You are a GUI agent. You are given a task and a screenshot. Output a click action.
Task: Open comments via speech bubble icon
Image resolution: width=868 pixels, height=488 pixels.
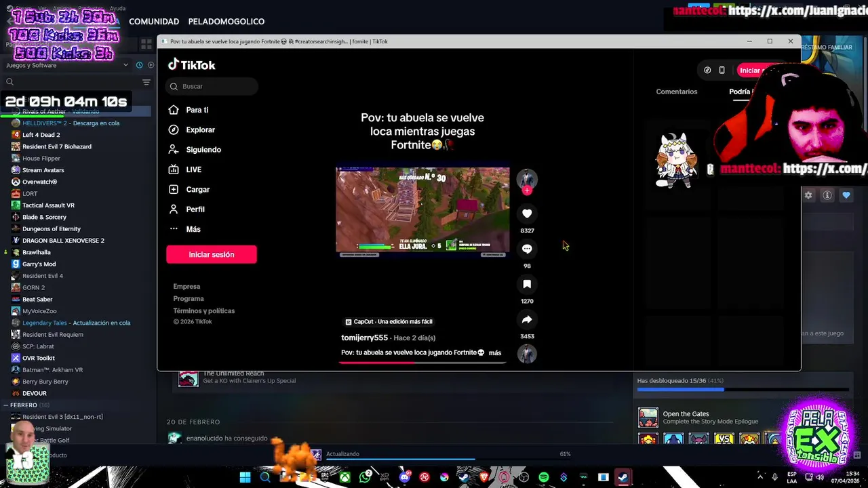pos(527,249)
